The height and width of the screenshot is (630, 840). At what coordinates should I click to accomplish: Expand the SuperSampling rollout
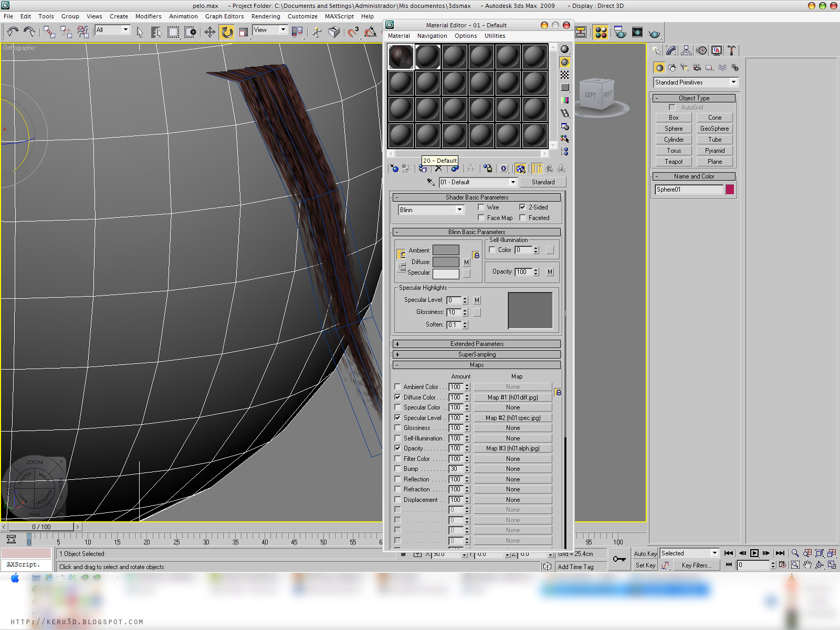477,354
